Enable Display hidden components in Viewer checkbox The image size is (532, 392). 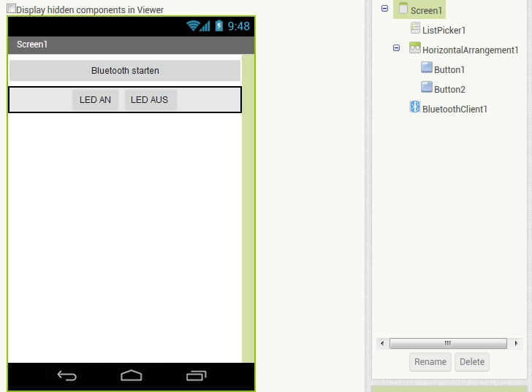tap(11, 9)
